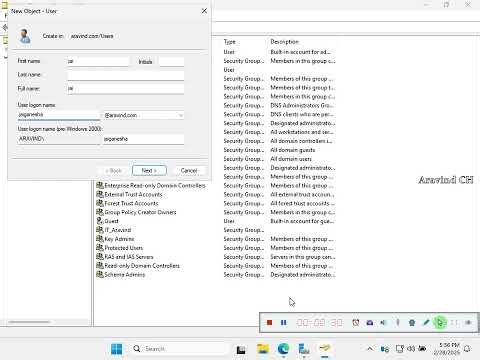Click the network icon in system tray

[400, 349]
